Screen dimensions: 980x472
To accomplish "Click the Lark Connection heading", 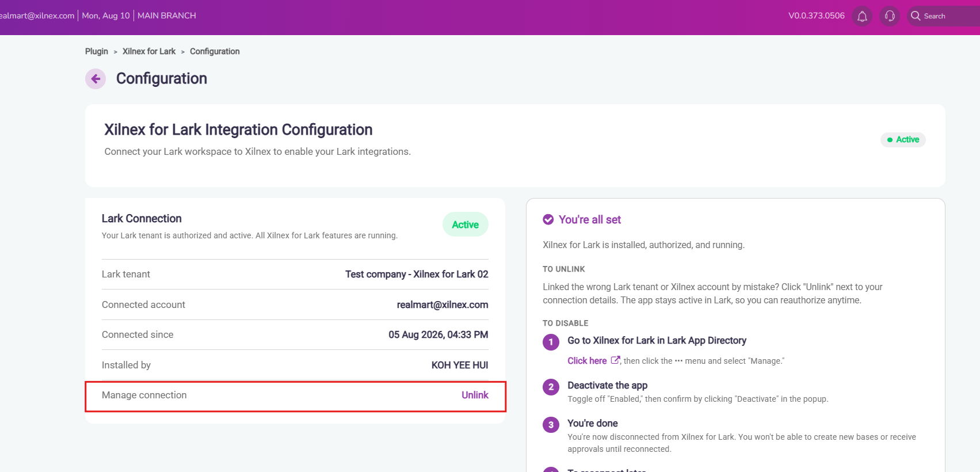I will coord(142,219).
